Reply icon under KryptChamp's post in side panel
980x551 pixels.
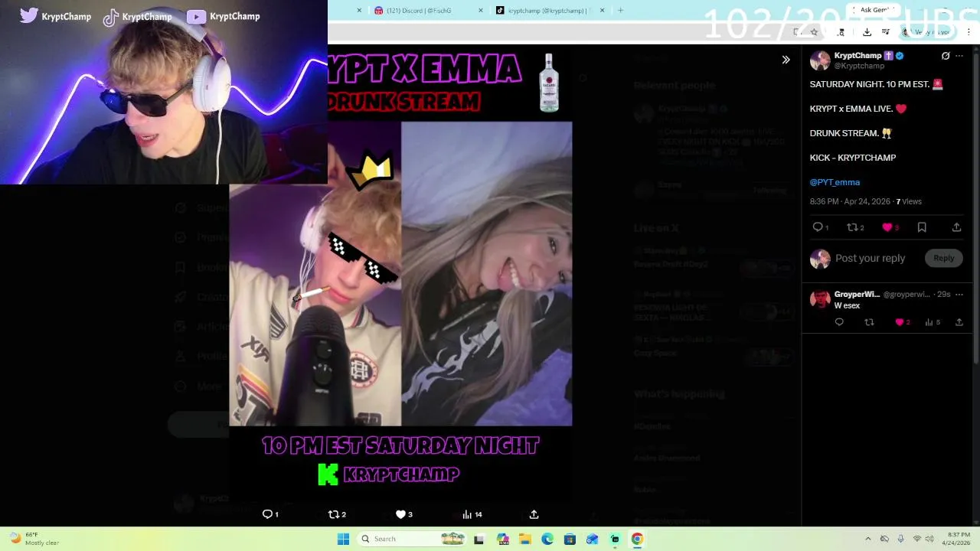818,227
